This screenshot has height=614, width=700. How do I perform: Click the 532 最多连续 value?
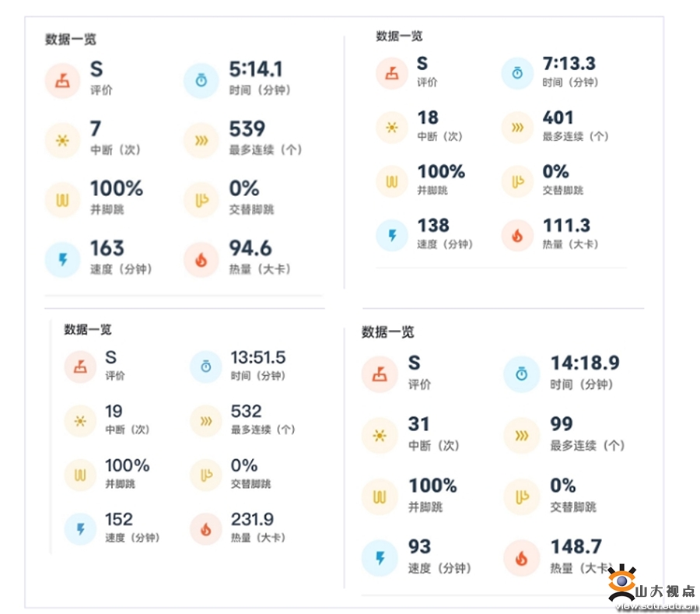pos(246,412)
